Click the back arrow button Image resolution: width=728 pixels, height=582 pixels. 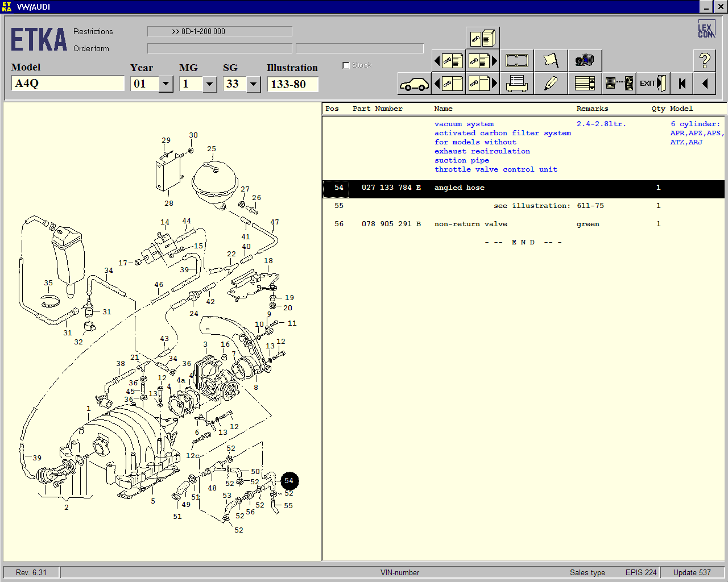coord(705,84)
